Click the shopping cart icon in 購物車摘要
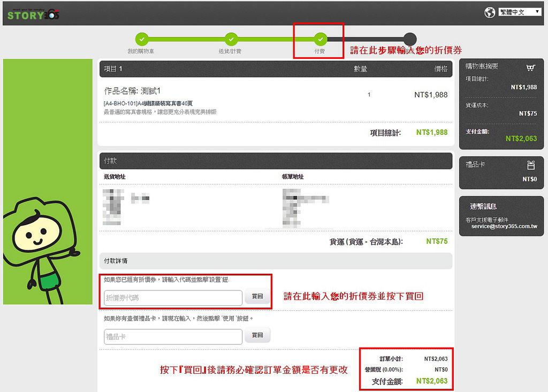 pos(530,67)
